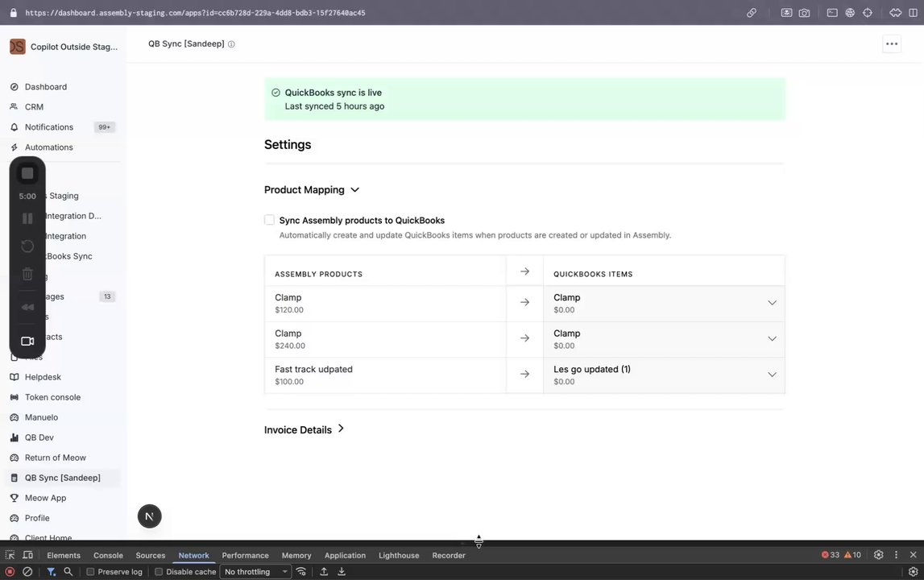Expand the Invoice Details section
This screenshot has height=580, width=924.
coord(305,429)
